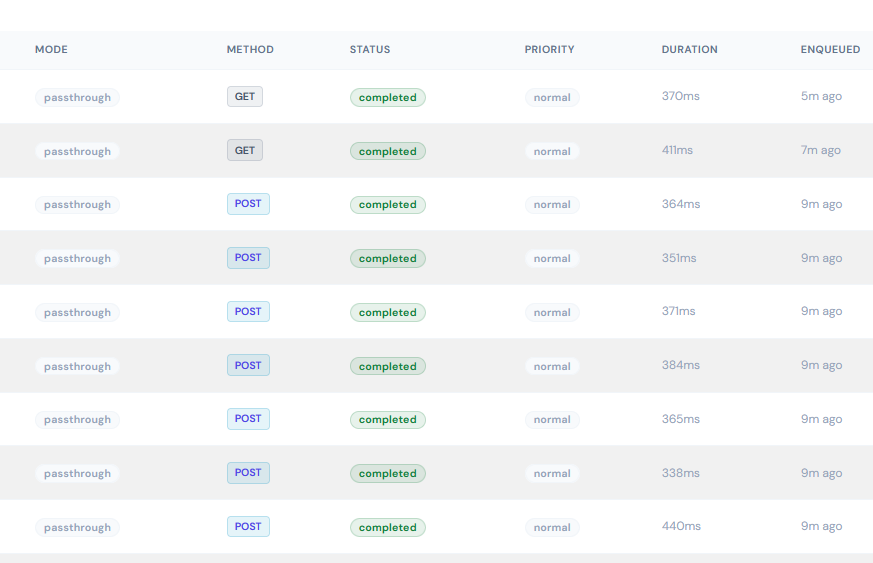
Task: Click '9m ago' in the 384ms row
Action: click(x=821, y=365)
